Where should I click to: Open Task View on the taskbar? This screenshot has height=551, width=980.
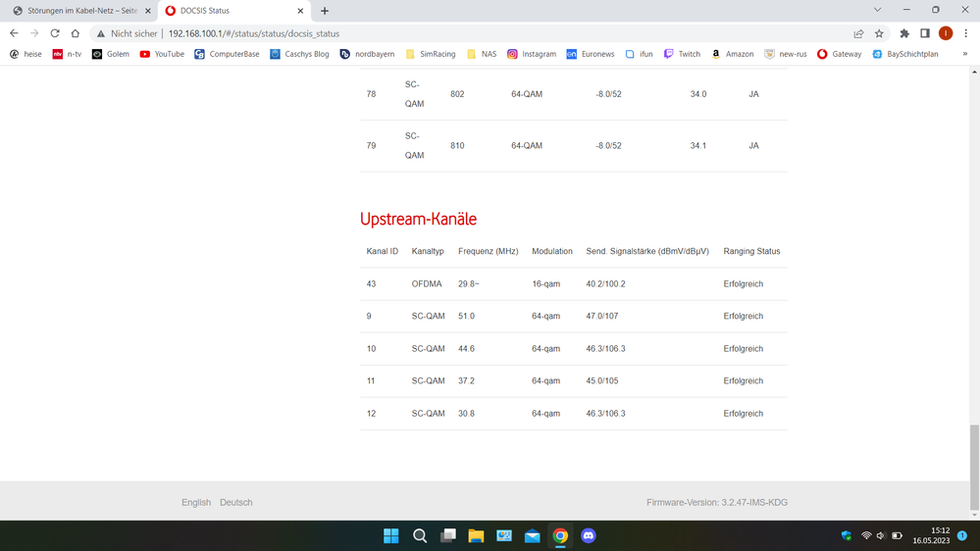pyautogui.click(x=448, y=535)
